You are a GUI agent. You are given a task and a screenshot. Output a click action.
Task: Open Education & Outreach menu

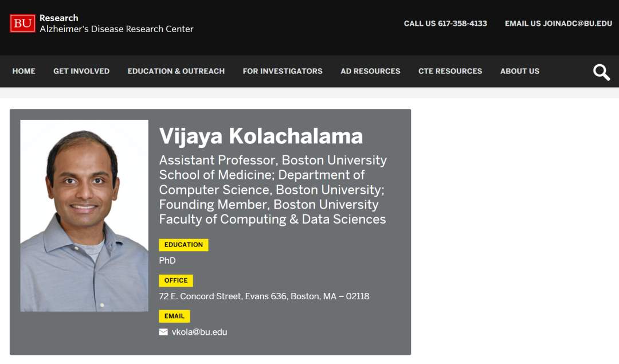(176, 71)
